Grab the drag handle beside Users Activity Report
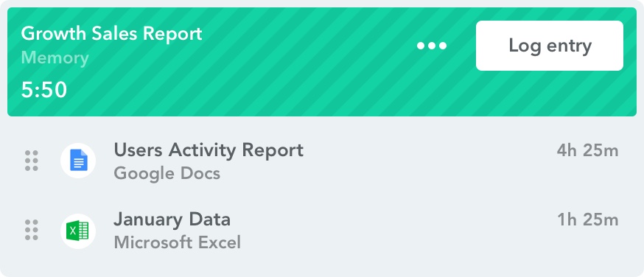 tap(32, 161)
